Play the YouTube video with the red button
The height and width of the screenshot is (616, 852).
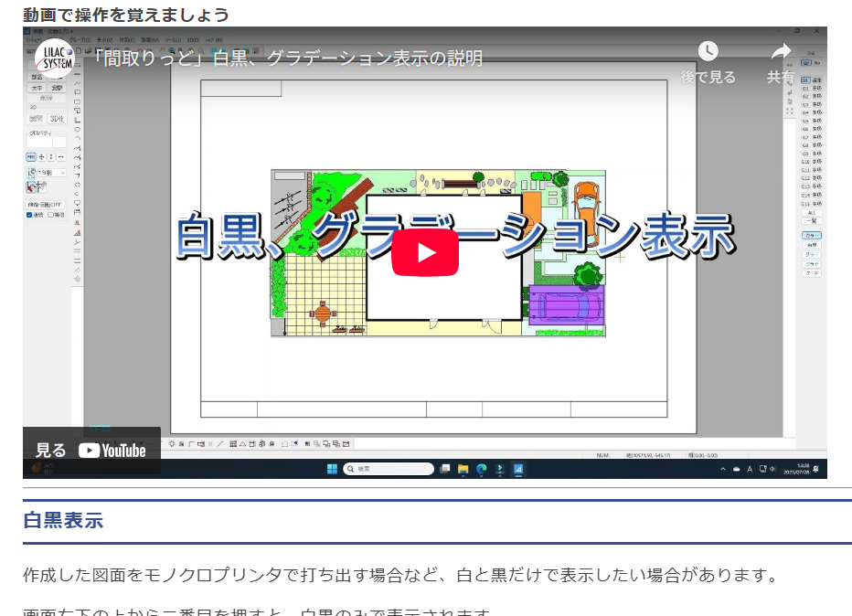pos(425,252)
